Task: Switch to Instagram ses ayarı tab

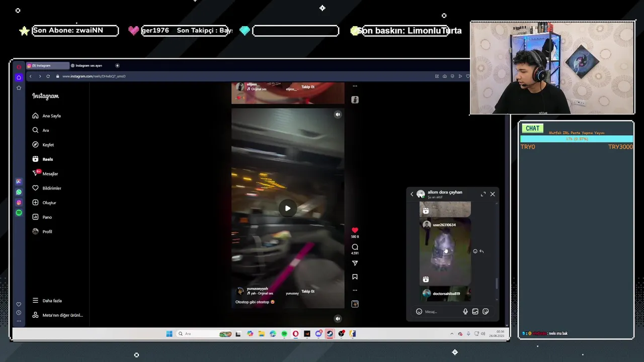Action: click(x=89, y=65)
